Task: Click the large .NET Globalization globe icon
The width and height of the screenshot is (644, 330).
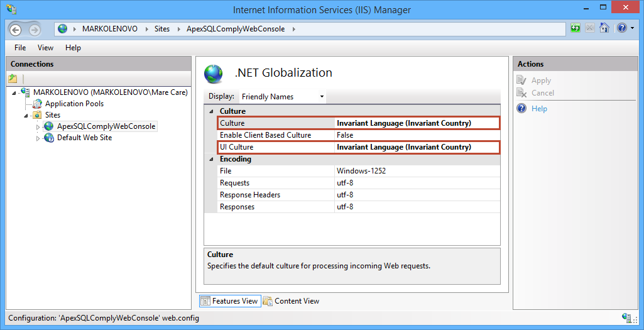Action: point(214,74)
